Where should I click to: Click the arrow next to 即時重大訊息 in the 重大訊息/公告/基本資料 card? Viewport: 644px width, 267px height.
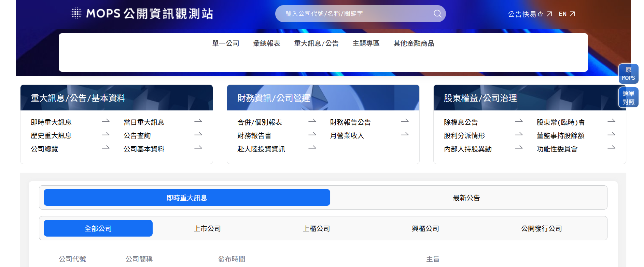point(106,121)
